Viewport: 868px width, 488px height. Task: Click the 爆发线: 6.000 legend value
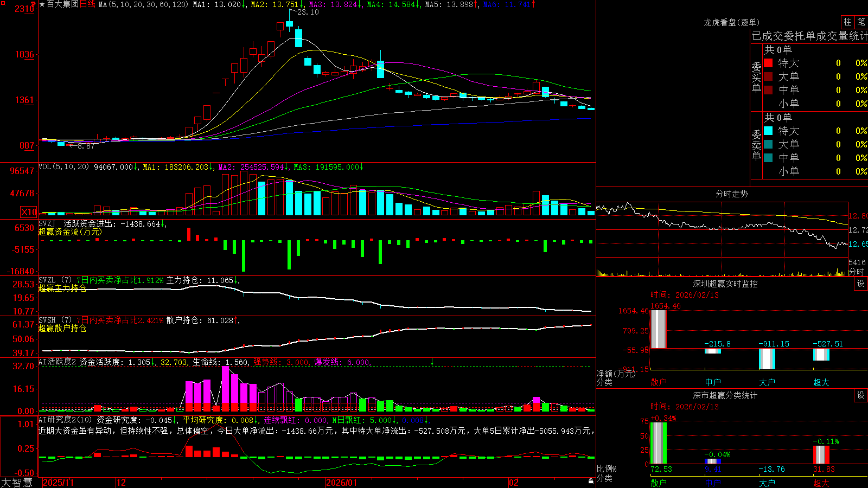tap(342, 362)
